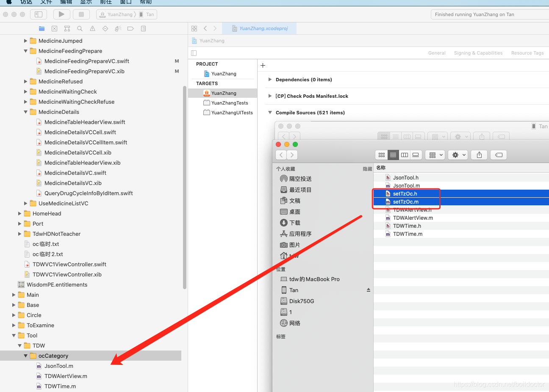549x392 pixels.
Task: Switch to Resource Tags tab
Action: (527, 53)
